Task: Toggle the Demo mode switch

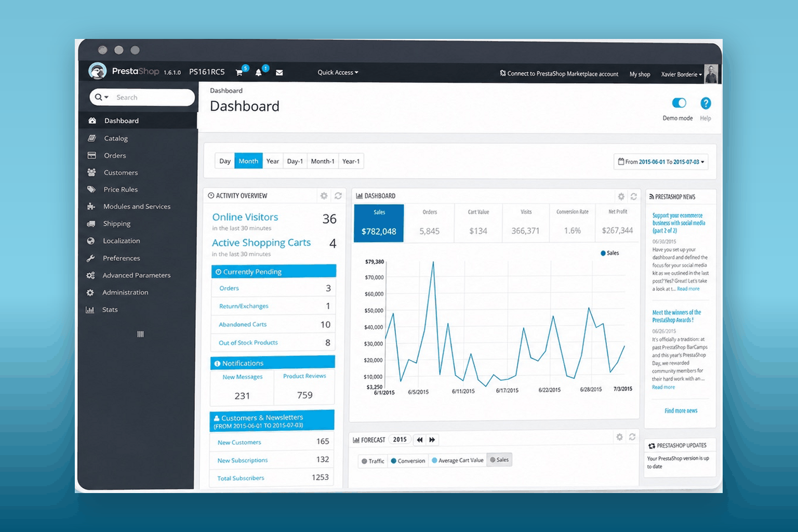Action: 679,103
